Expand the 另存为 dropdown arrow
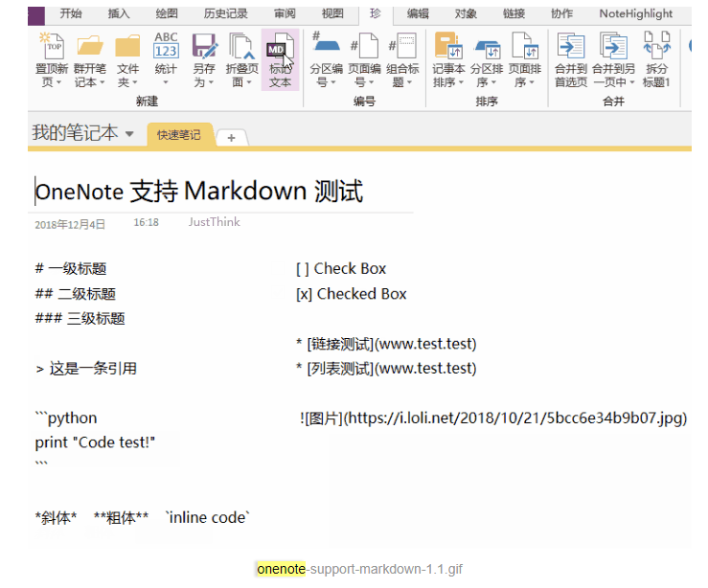Screen dimensions: 708x588 click(x=211, y=82)
